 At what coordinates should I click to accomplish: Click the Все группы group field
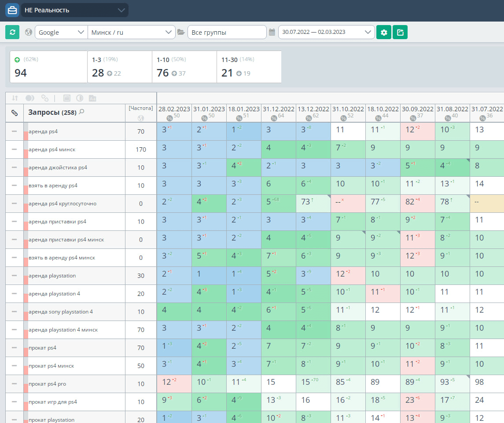227,32
